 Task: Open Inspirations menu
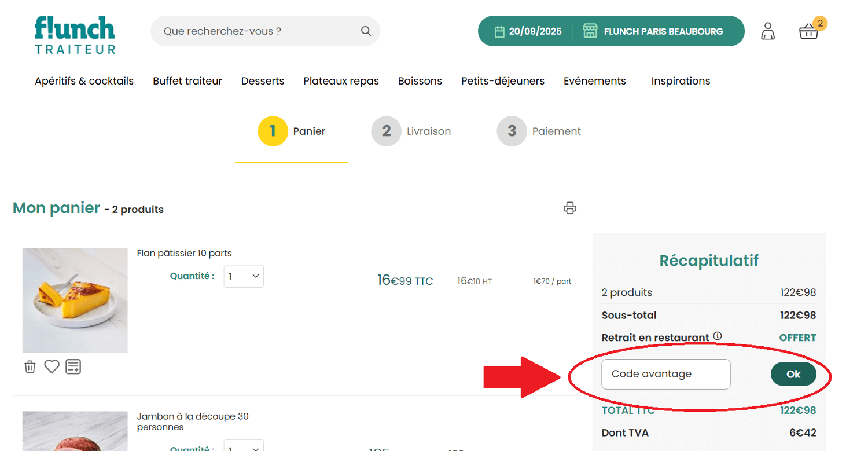(x=681, y=81)
